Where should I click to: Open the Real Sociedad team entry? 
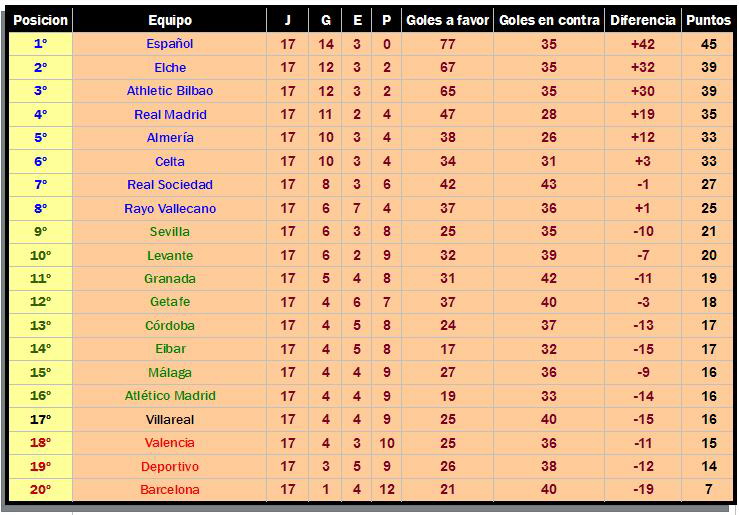(170, 185)
